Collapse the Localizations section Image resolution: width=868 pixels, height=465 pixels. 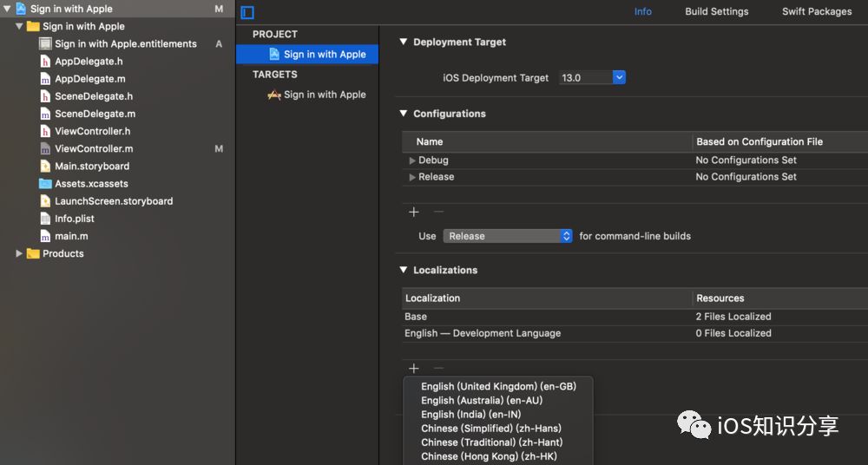point(404,270)
